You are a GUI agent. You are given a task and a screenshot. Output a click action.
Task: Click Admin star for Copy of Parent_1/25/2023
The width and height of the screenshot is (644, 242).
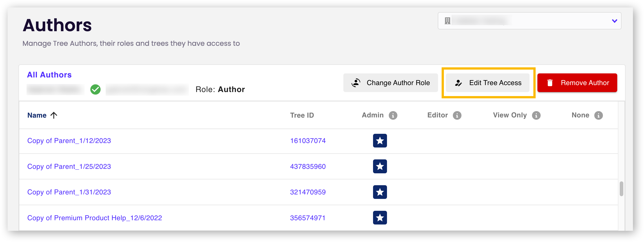pos(380,166)
